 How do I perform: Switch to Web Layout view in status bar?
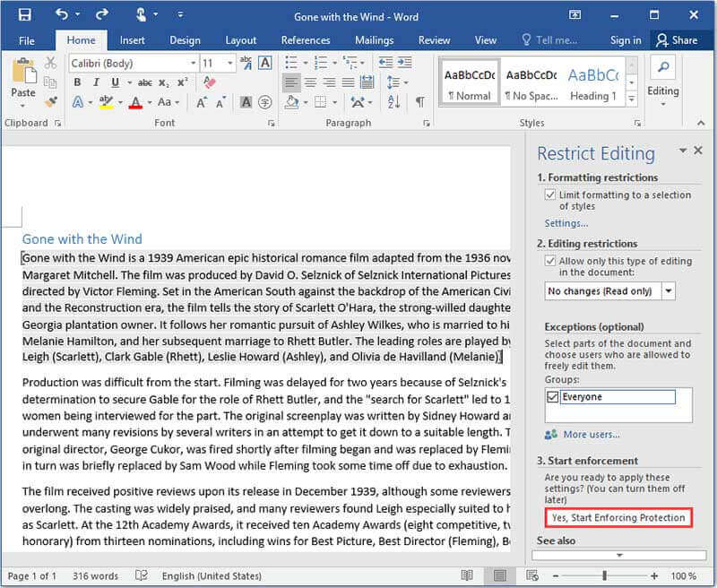point(531,575)
